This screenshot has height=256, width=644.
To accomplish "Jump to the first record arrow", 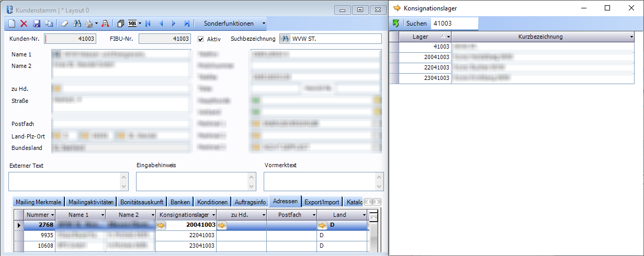I will pyautogui.click(x=148, y=24).
